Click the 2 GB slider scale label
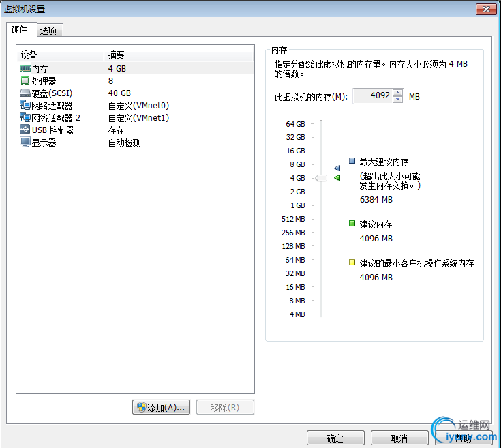The width and height of the screenshot is (501, 448). [297, 192]
